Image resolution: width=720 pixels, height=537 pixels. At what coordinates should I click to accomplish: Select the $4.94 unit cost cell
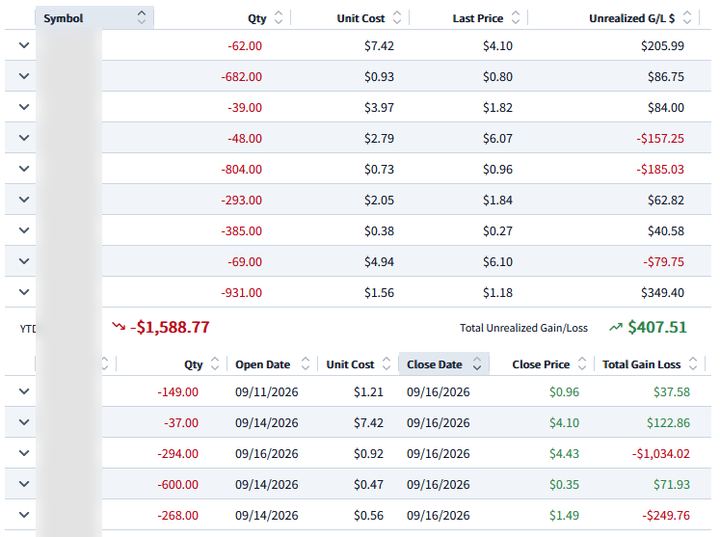pos(379,262)
